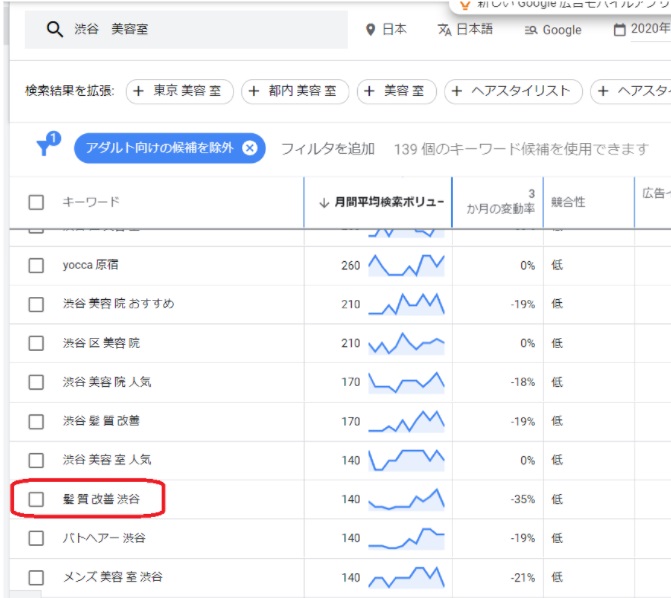671x598 pixels.
Task: Sort by 月間平均検索ボリューム column
Action: tap(380, 202)
